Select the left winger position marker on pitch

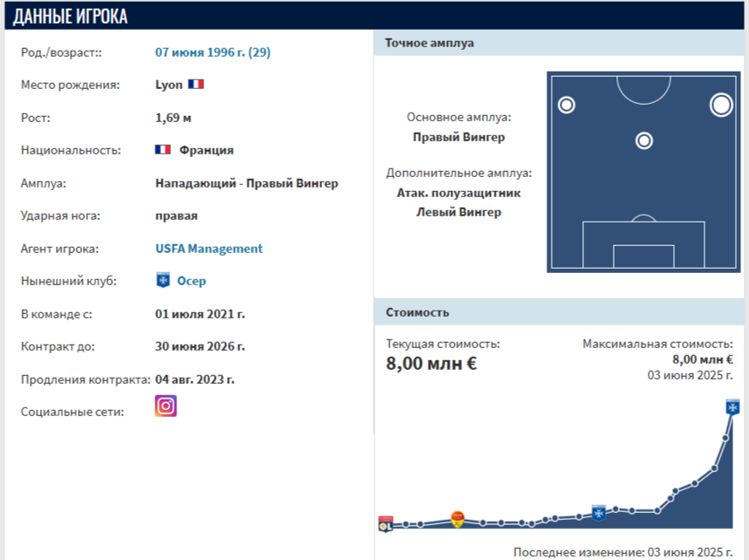click(x=567, y=105)
